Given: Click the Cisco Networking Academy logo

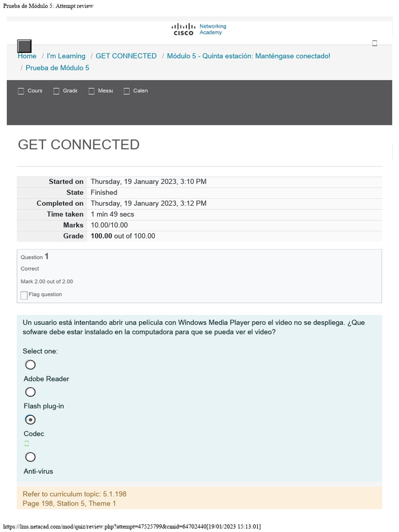Looking at the screenshot, I should point(199,29).
